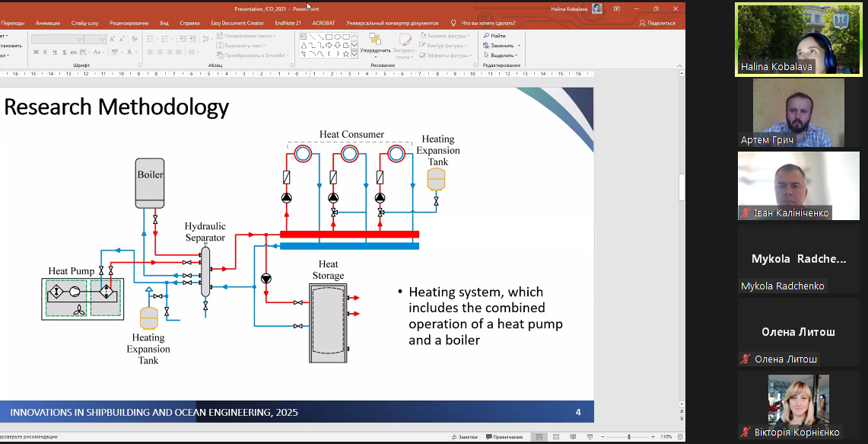The image size is (868, 444).
Task: Toggle bold formatting (Ж)
Action: (x=35, y=53)
